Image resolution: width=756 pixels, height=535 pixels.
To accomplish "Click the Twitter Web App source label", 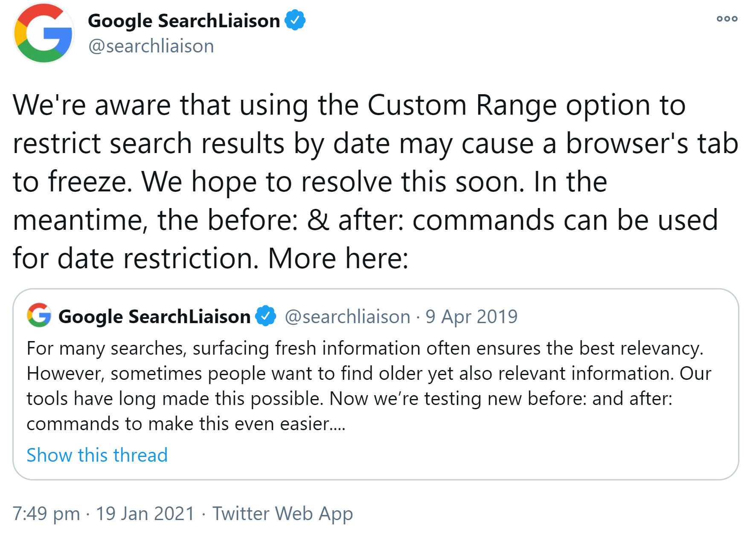I will point(282,514).
